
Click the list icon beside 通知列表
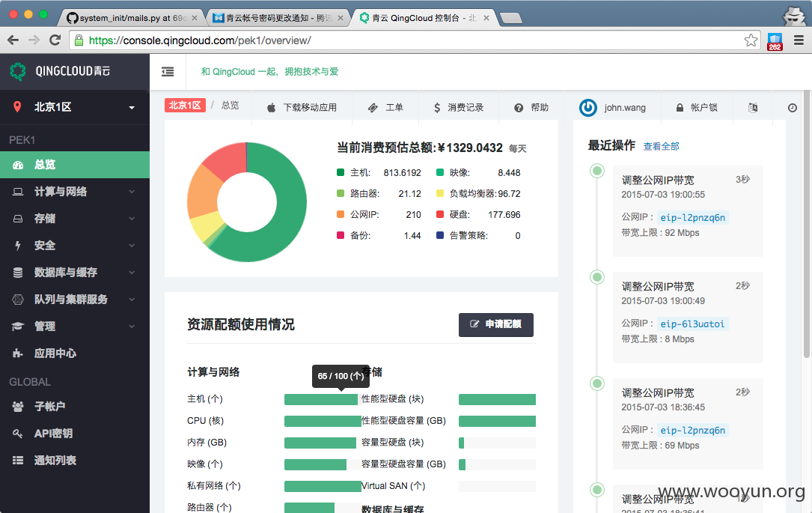(18, 460)
